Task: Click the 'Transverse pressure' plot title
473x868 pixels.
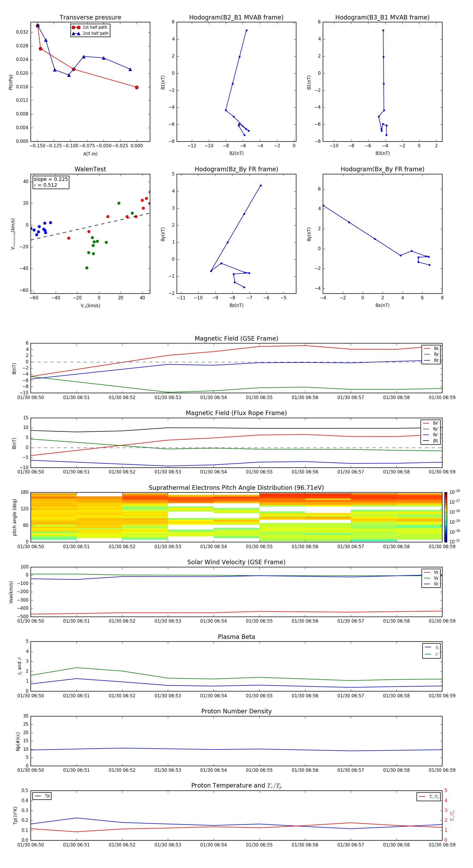Action: tap(90, 18)
